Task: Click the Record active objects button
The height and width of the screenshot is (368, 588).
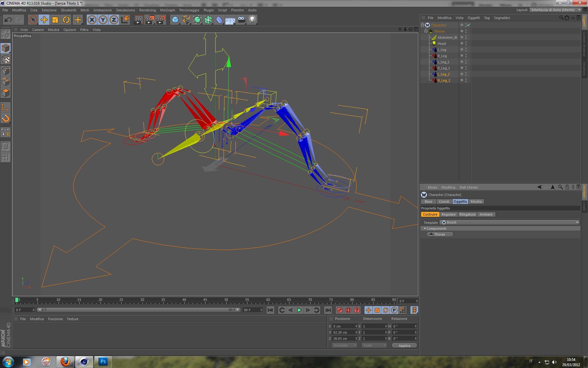Action: 340,310
